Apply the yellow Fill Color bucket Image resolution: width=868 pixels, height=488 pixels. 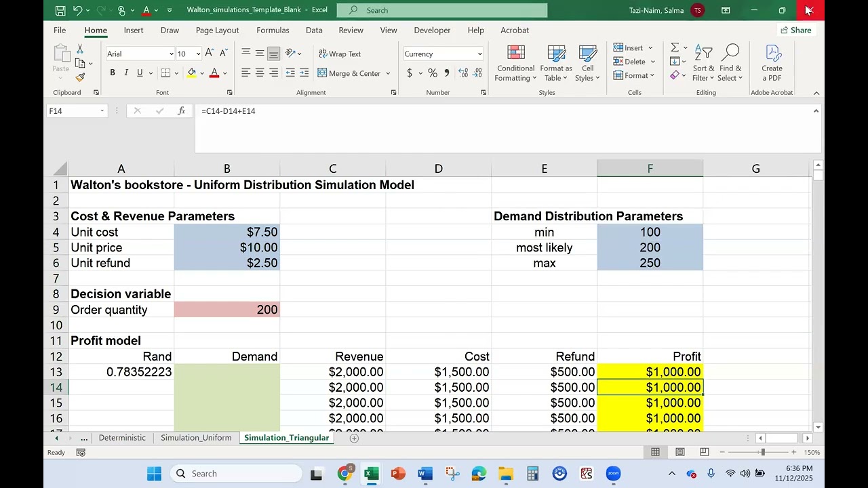click(192, 73)
